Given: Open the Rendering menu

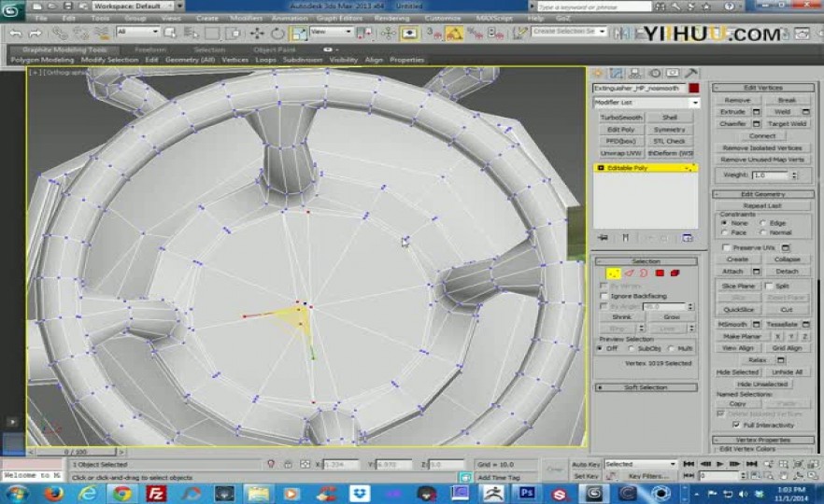Looking at the screenshot, I should (x=391, y=18).
